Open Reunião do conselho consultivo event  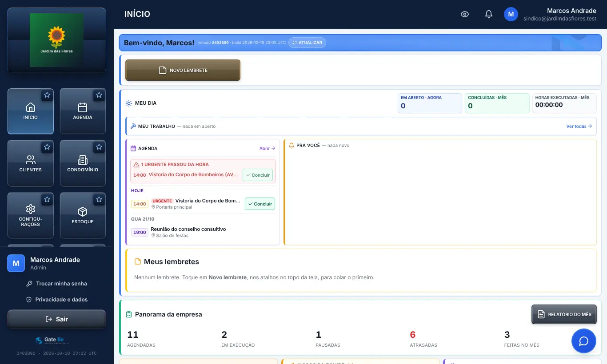point(188,229)
